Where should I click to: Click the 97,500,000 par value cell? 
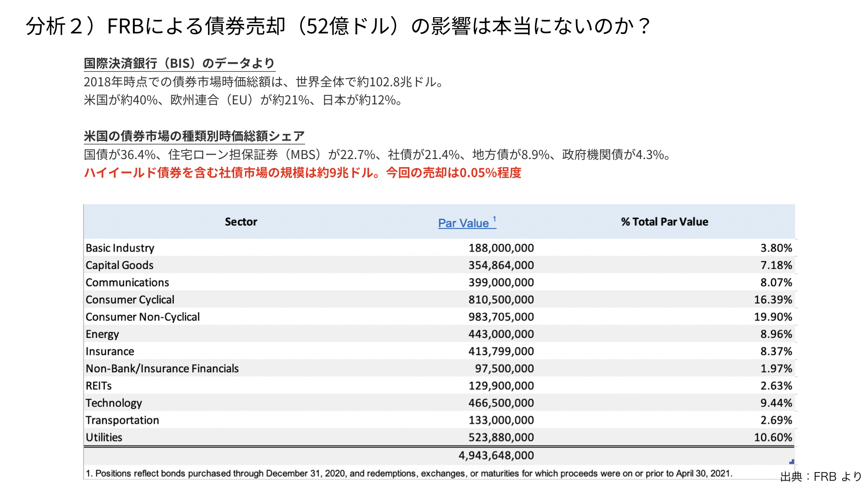pyautogui.click(x=504, y=369)
